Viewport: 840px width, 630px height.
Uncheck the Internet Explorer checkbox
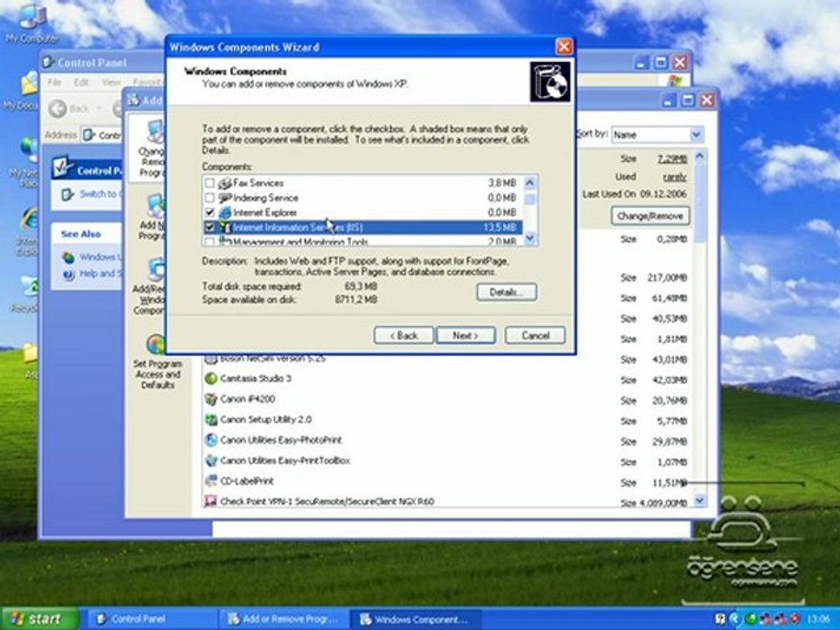pos(209,213)
